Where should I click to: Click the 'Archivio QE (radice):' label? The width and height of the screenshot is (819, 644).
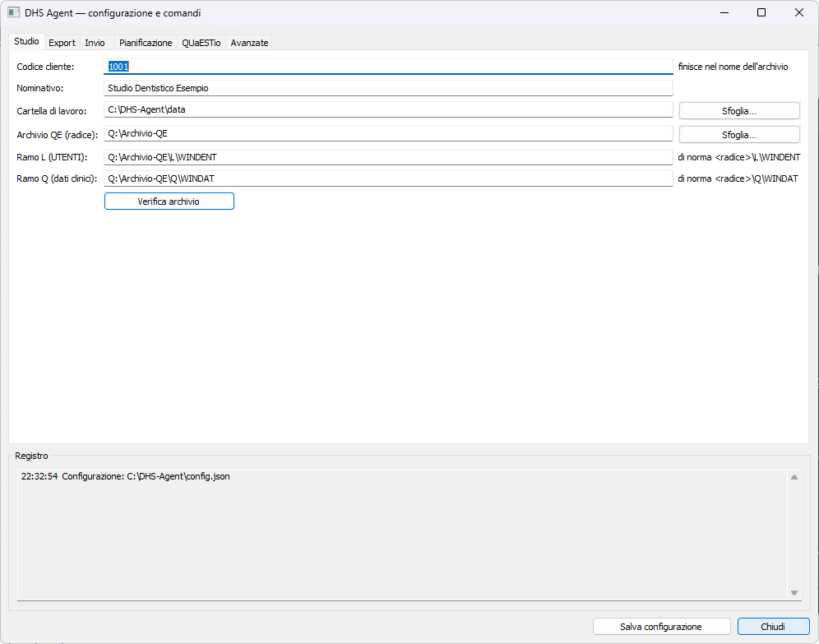(x=58, y=135)
